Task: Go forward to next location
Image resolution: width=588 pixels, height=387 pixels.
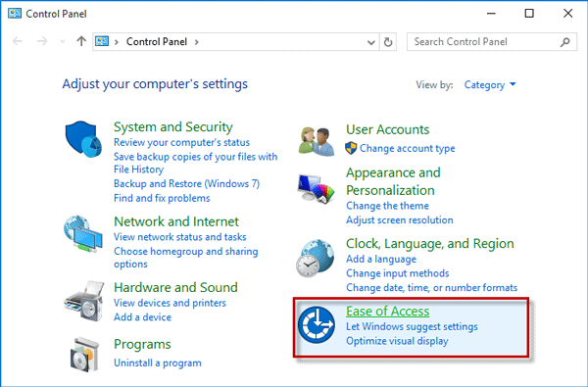Action: tap(42, 41)
